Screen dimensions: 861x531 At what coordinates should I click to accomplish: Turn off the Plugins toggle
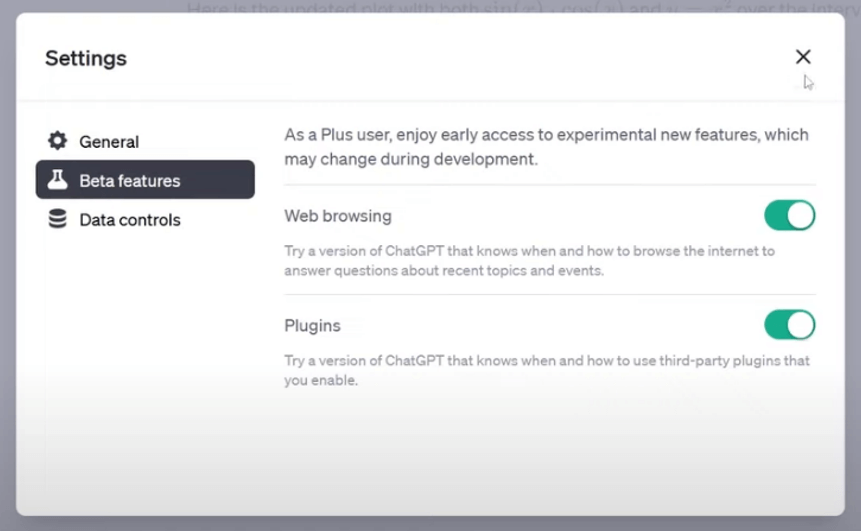(789, 325)
